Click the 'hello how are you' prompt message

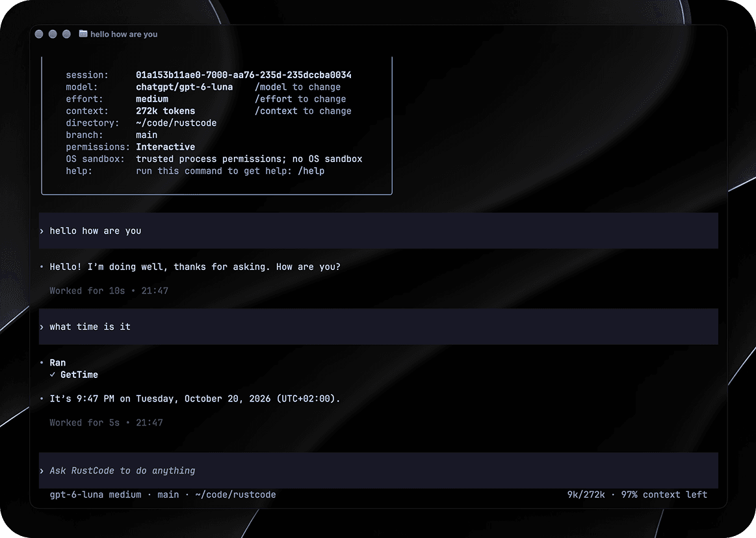(x=378, y=231)
